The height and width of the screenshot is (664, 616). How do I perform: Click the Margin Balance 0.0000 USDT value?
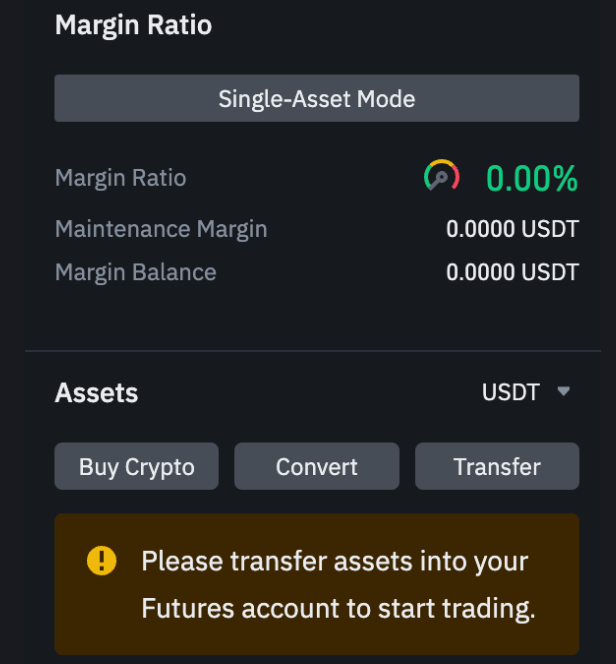pyautogui.click(x=512, y=272)
